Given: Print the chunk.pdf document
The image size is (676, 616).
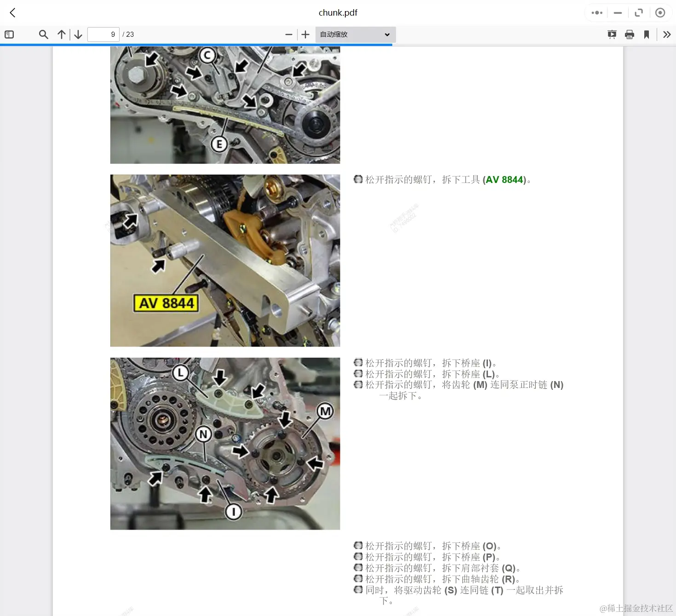Looking at the screenshot, I should [x=630, y=34].
